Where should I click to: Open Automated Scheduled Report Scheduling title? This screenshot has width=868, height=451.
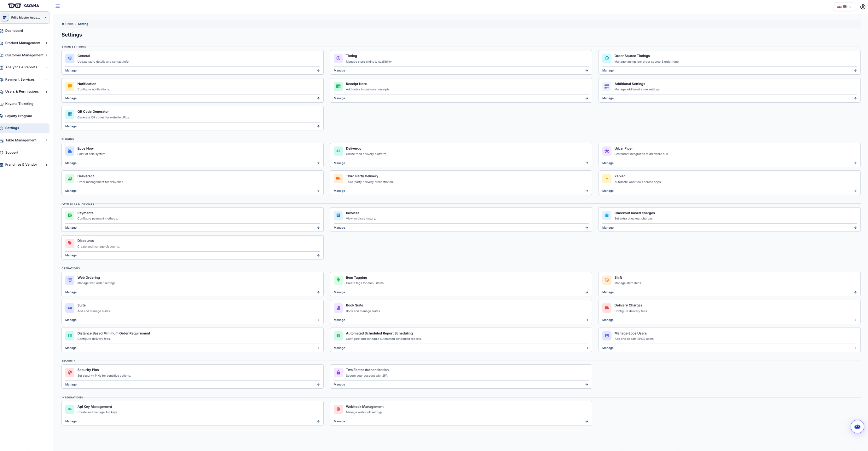pyautogui.click(x=379, y=334)
